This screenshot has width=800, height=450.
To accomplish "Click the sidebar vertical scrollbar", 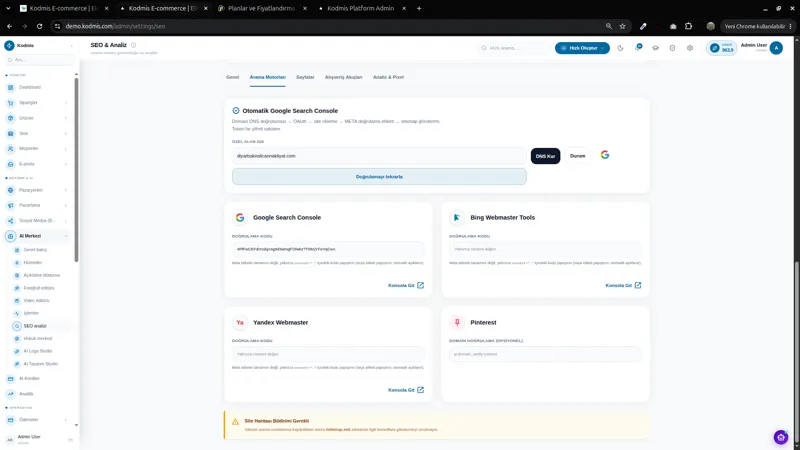I will (x=77, y=170).
